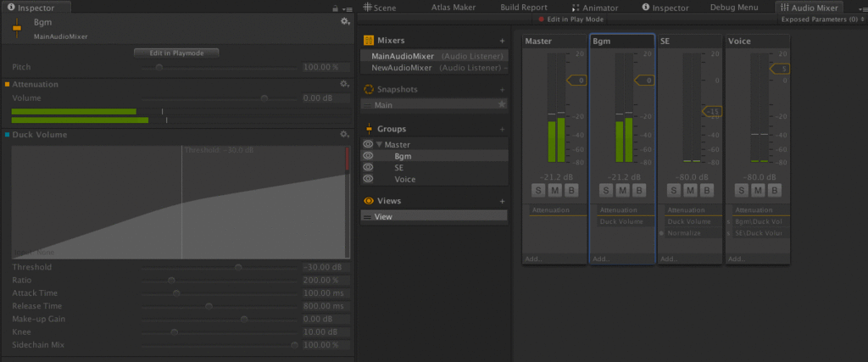Click Edit in Play Mode in Audio Mixer
The image size is (868, 362).
tap(570, 19)
